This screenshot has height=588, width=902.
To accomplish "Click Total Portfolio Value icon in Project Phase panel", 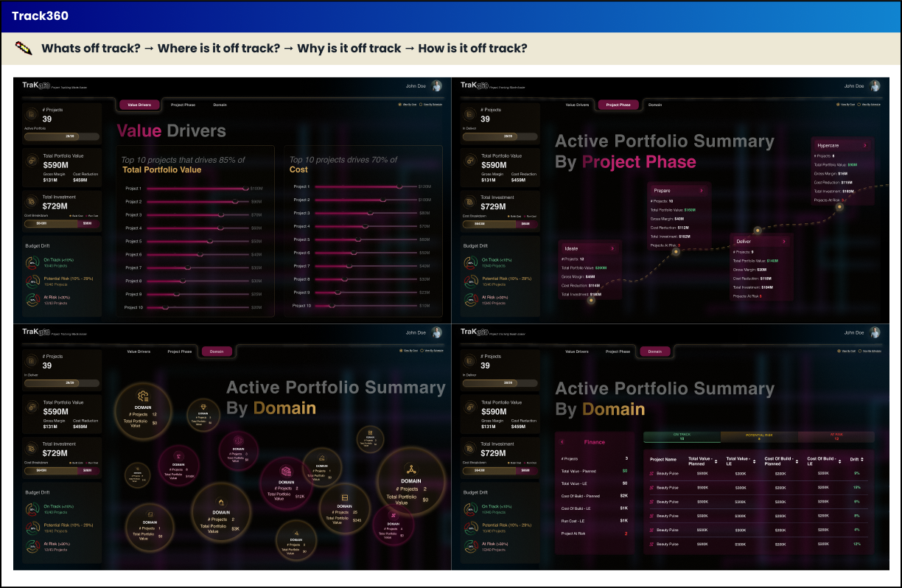I will coord(469,161).
